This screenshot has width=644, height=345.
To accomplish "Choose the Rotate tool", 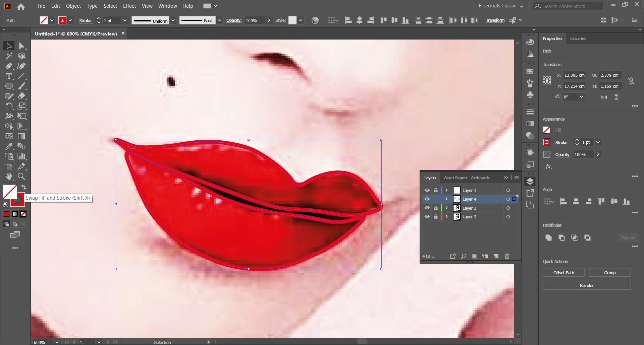I will (9, 106).
